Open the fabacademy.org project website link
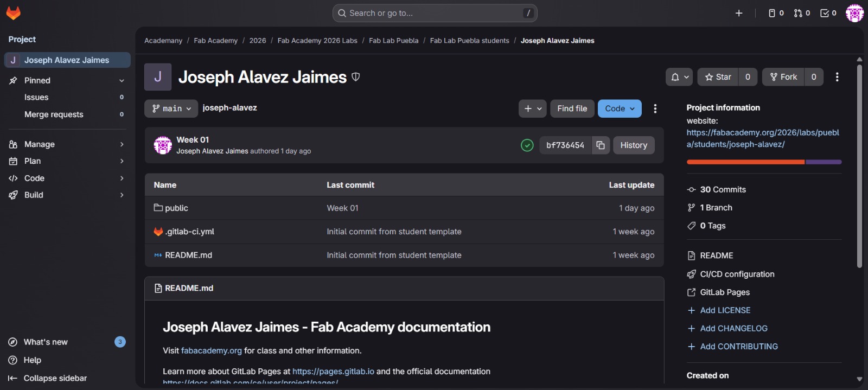The height and width of the screenshot is (390, 868). pos(762,138)
